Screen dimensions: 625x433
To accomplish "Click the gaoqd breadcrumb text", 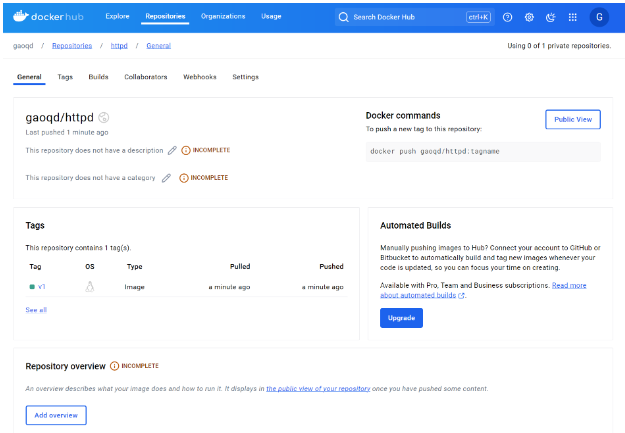I will [x=23, y=46].
